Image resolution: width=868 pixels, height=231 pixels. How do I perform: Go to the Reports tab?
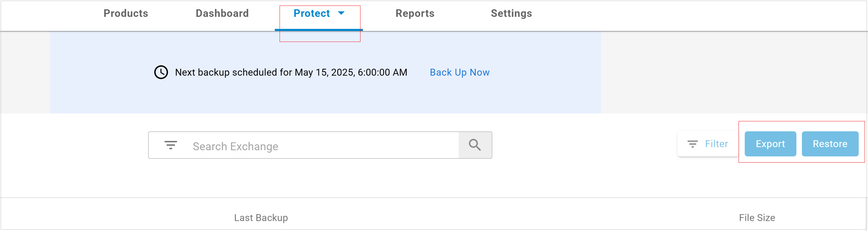point(415,13)
